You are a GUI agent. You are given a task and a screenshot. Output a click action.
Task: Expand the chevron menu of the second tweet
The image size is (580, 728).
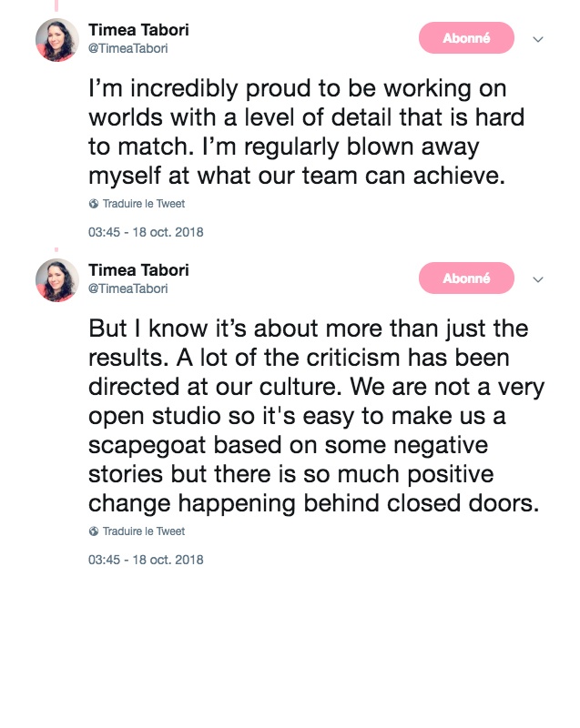538,279
